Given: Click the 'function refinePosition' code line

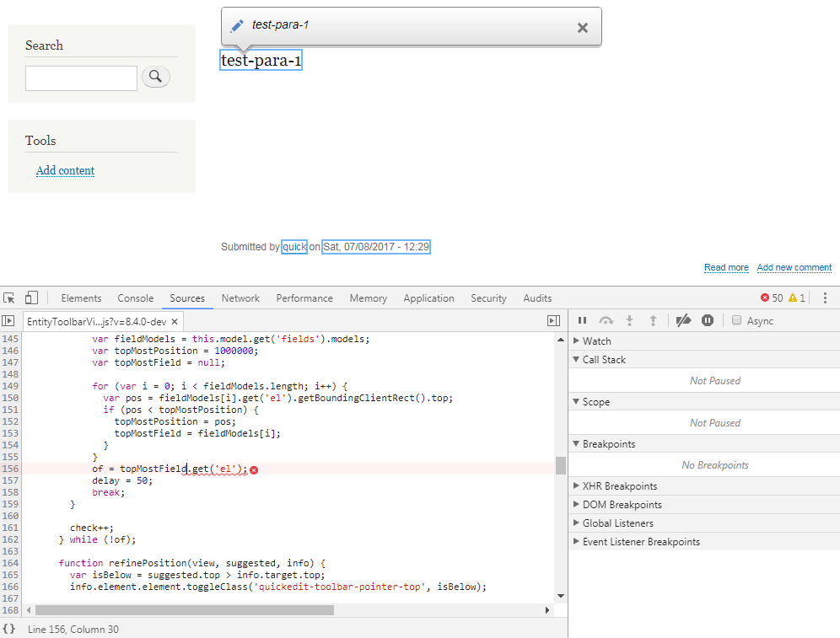Looking at the screenshot, I should click(191, 563).
